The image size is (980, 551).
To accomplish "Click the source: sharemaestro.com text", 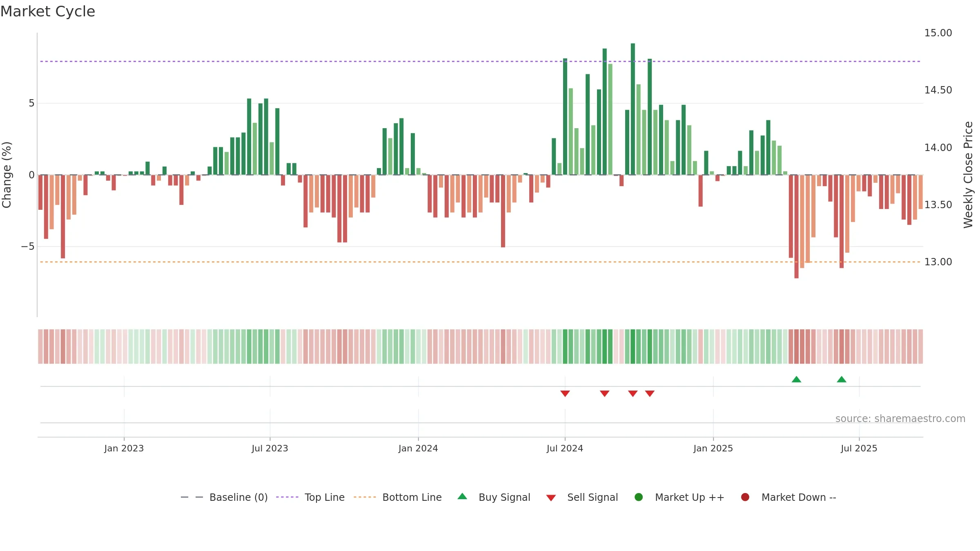I will [x=900, y=419].
